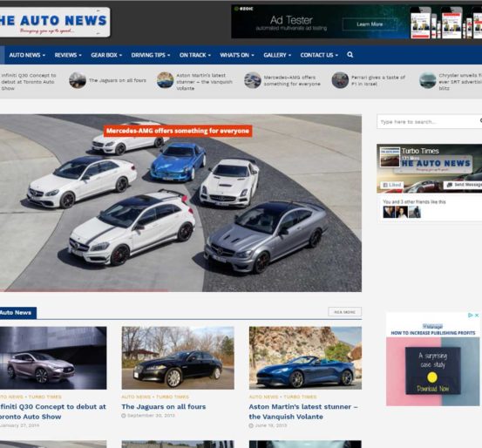Click the Ferrari thumbnail in the ticker strip
482x448 pixels.
(340, 80)
